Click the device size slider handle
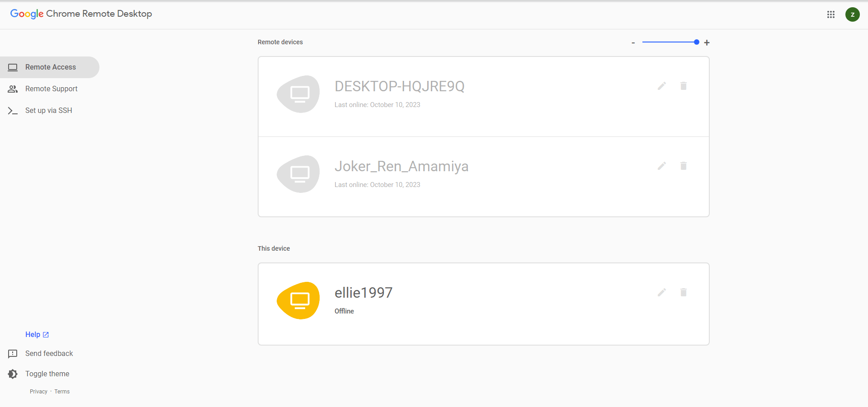The height and width of the screenshot is (407, 868). pos(696,42)
